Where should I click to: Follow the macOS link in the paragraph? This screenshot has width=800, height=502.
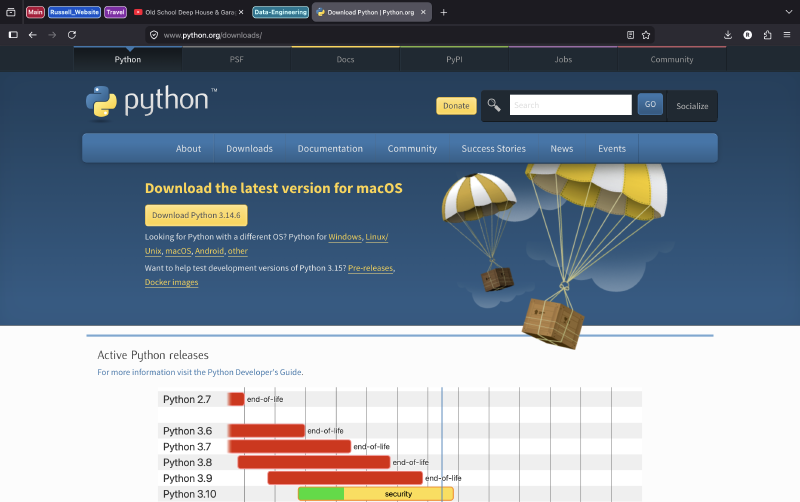tap(178, 251)
